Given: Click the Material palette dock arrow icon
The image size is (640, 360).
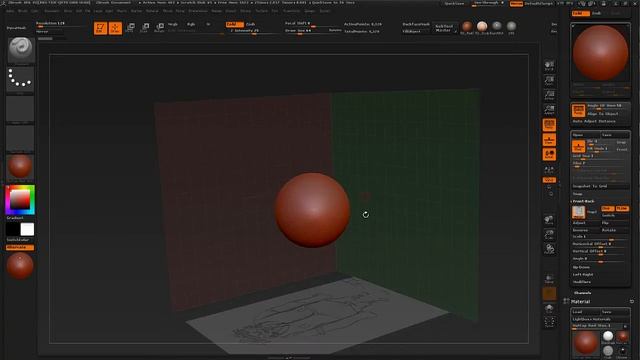Looking at the screenshot, I should (632, 302).
